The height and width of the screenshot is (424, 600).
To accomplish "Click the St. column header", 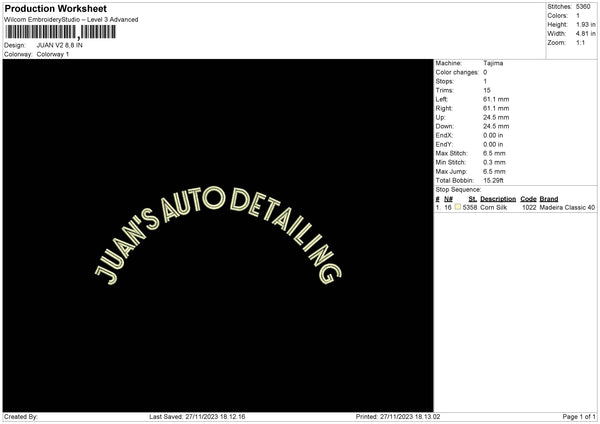I will click(473, 199).
